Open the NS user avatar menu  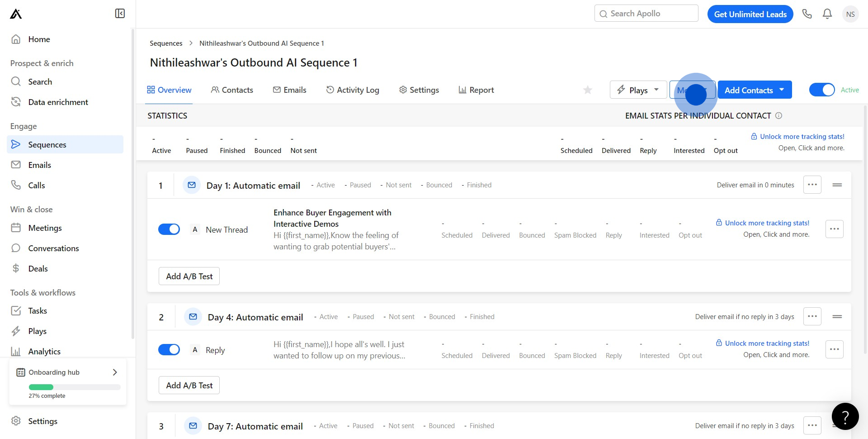tap(850, 14)
